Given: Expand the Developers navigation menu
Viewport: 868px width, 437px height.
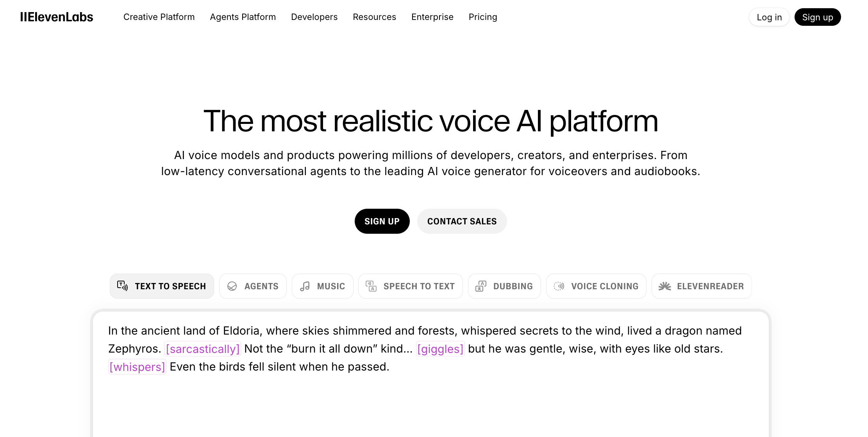Looking at the screenshot, I should (x=314, y=17).
